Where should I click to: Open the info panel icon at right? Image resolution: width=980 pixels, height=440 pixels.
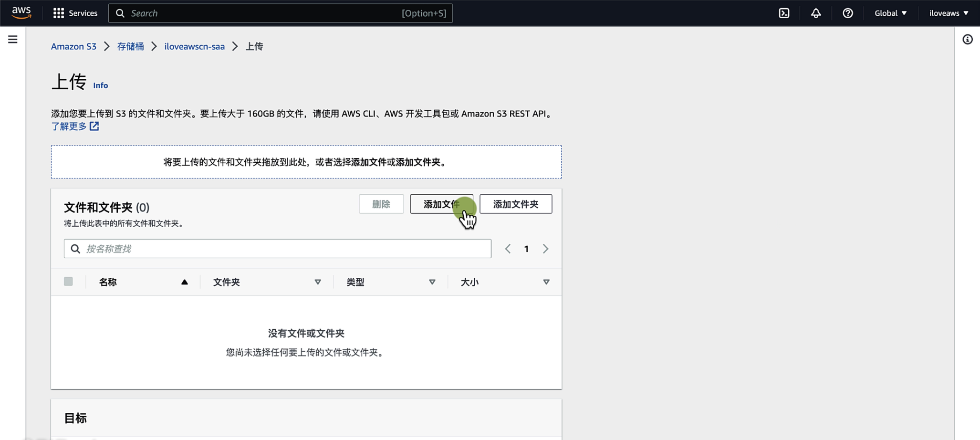click(x=967, y=39)
